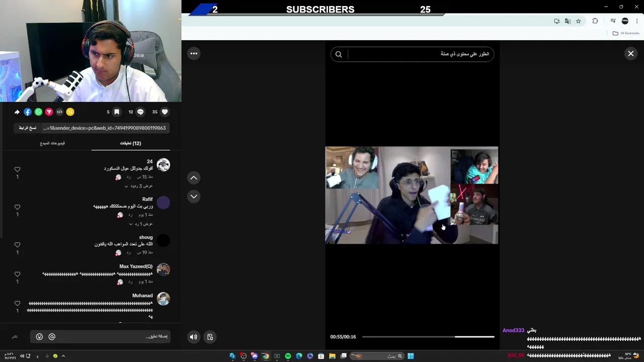Image resolution: width=644 pixels, height=362 pixels.
Task: Save video with the bookmark icon
Action: (117, 112)
